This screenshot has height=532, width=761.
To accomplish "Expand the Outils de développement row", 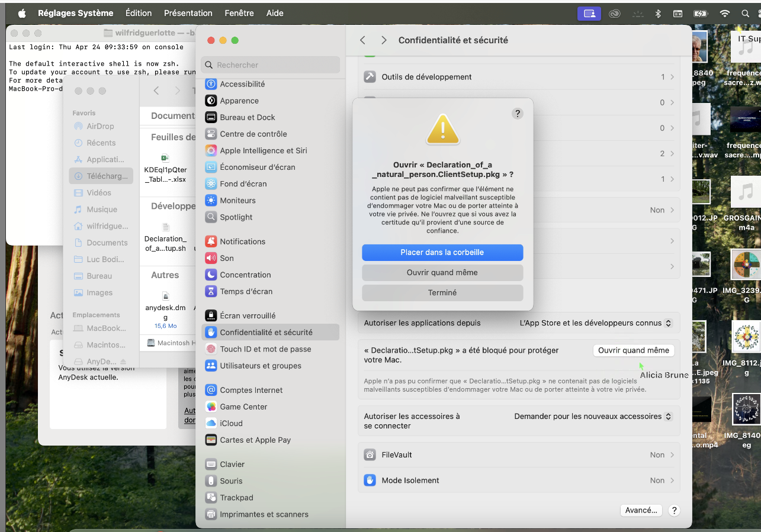I will pos(519,77).
